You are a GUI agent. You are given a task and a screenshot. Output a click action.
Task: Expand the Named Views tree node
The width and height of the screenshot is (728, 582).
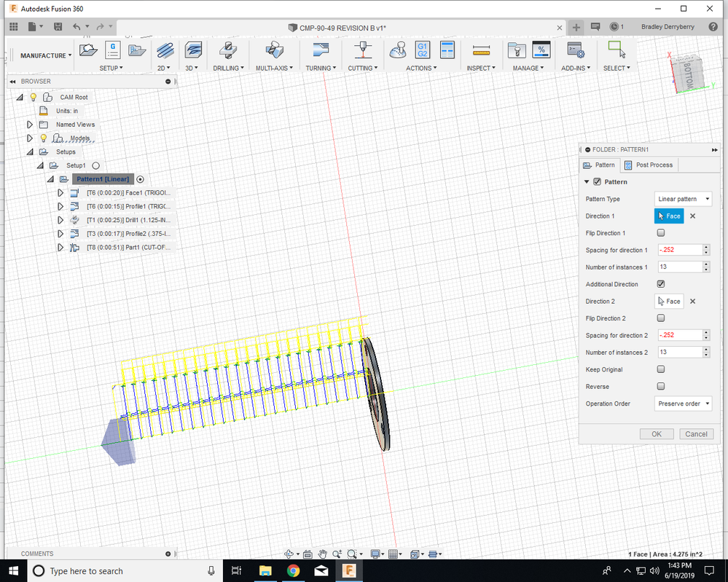click(30, 125)
